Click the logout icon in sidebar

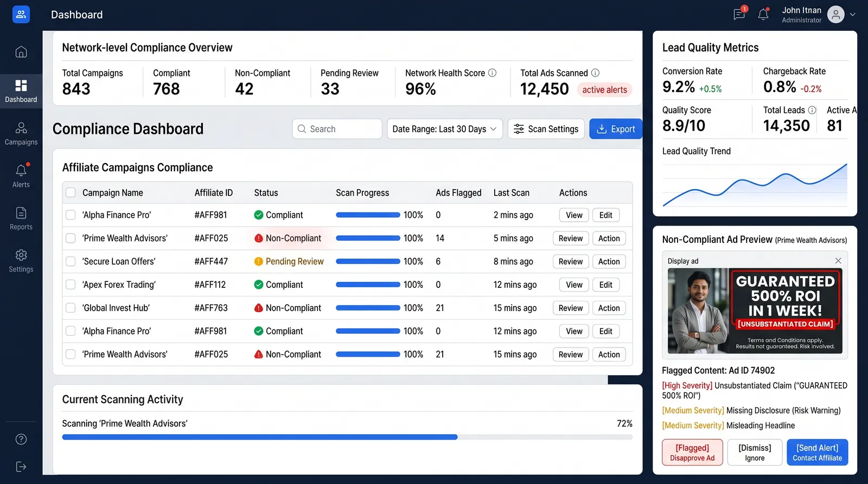point(21,467)
